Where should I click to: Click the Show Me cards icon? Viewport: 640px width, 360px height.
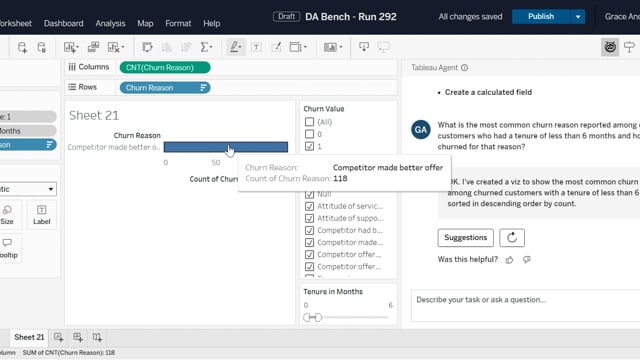point(330,47)
